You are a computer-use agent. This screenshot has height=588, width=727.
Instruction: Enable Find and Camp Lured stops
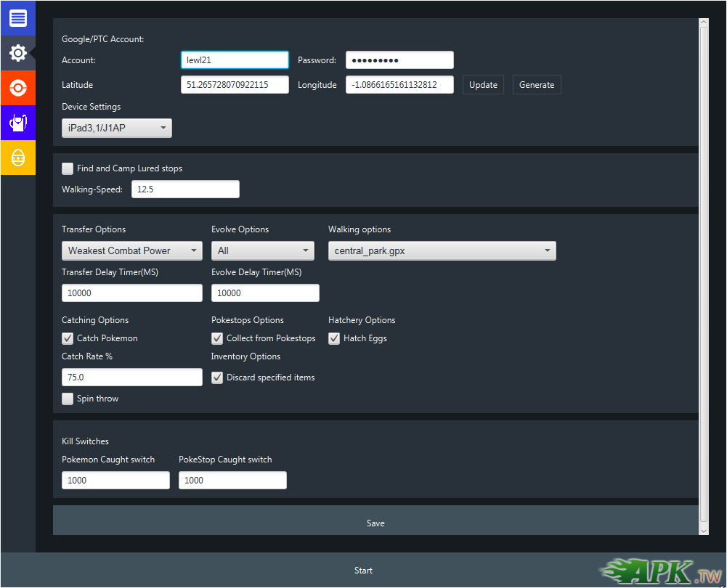click(68, 168)
